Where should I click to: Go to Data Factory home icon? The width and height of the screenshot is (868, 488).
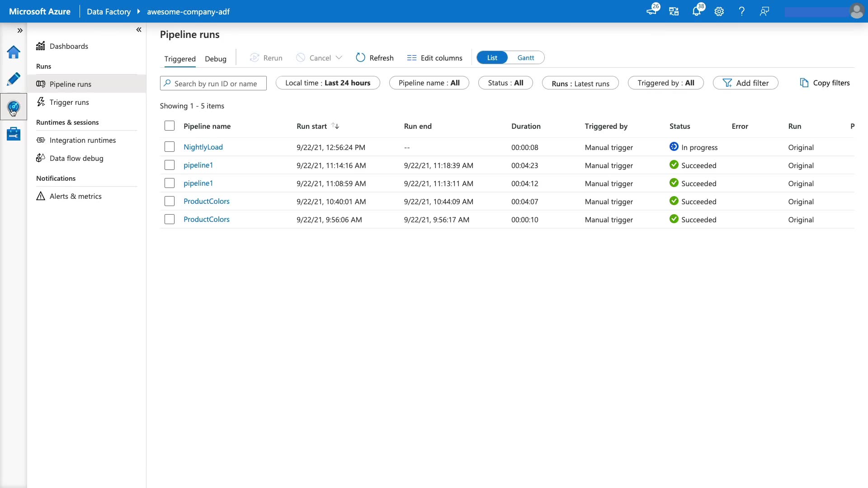click(x=14, y=52)
